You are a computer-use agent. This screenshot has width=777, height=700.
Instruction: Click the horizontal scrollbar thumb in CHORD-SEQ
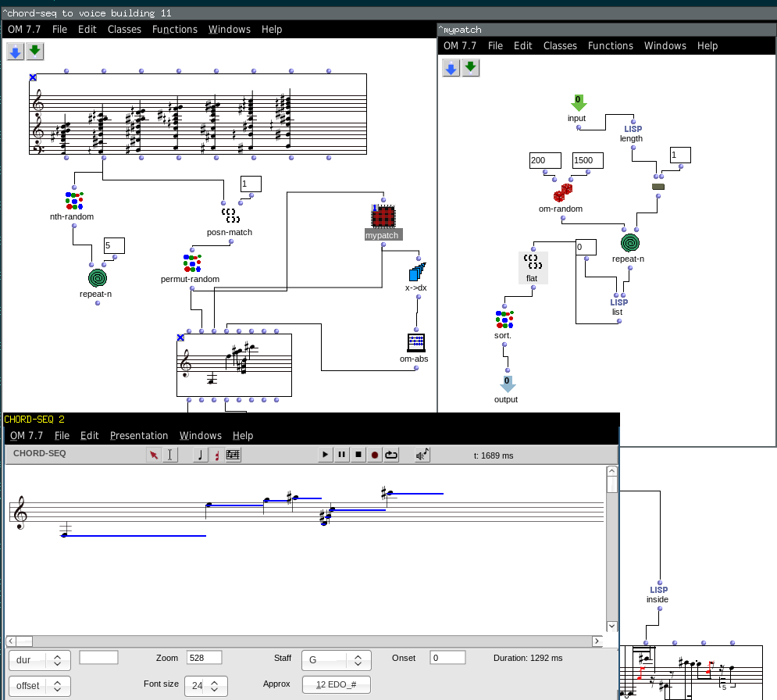coord(24,641)
